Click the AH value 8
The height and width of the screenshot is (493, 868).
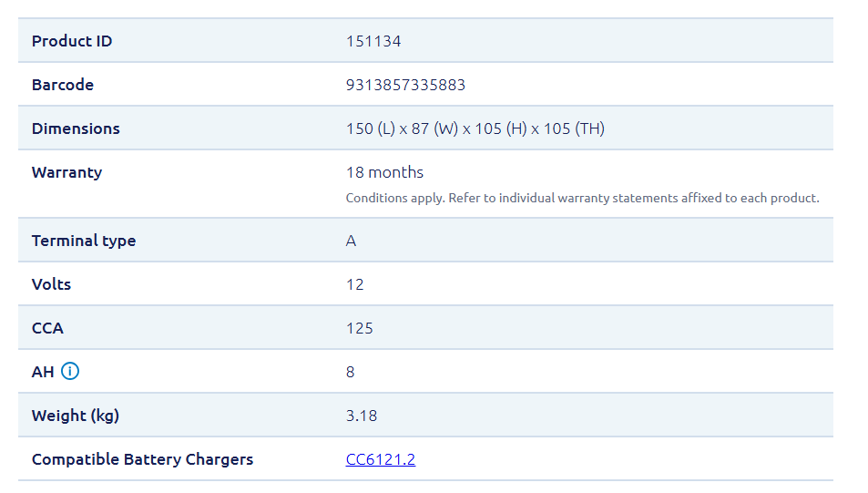tap(351, 372)
